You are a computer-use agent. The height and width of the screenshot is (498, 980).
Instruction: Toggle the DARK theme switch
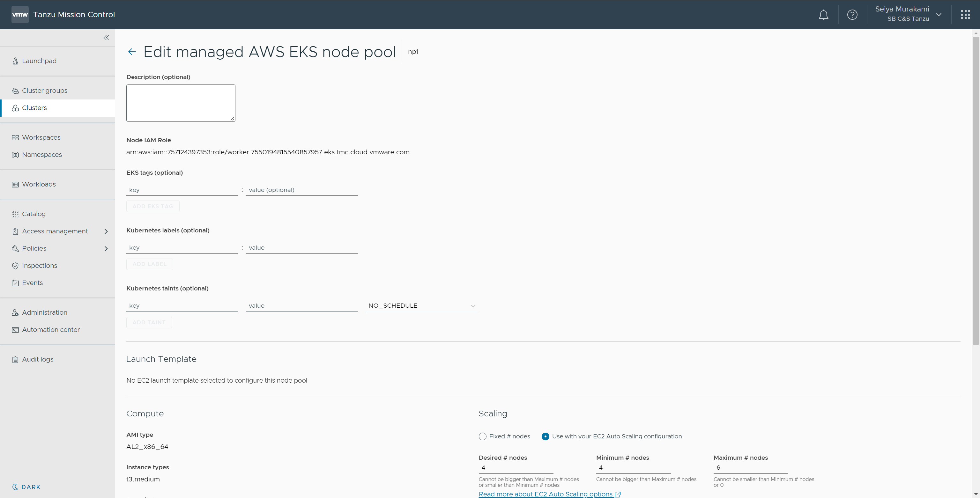coord(26,487)
